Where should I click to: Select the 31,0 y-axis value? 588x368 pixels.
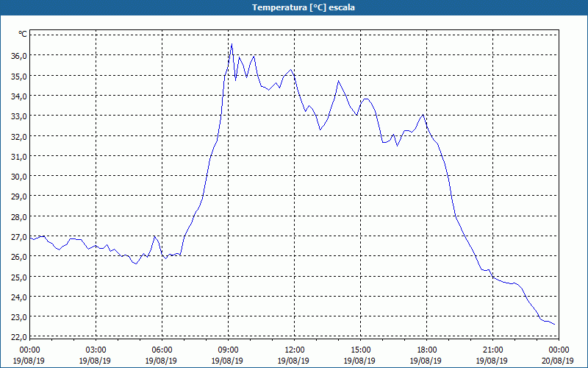coord(19,157)
